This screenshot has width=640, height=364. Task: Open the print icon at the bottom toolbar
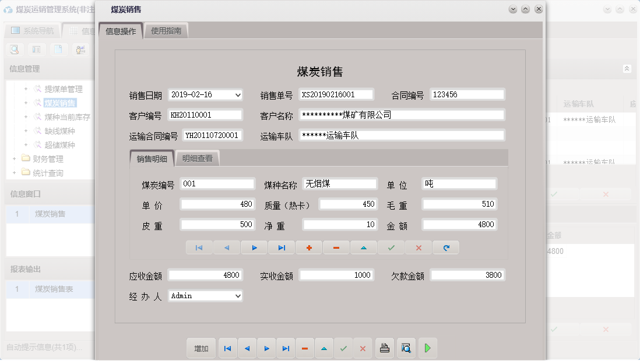[x=385, y=348]
